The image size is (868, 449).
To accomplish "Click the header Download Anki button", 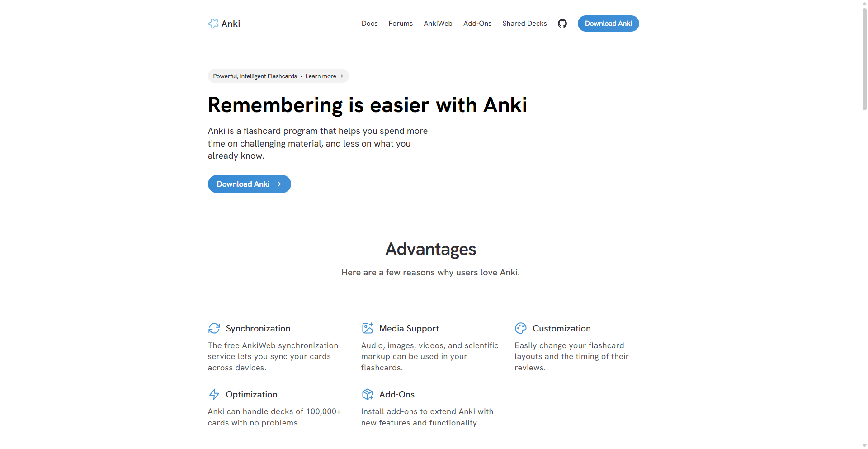I will (x=608, y=24).
